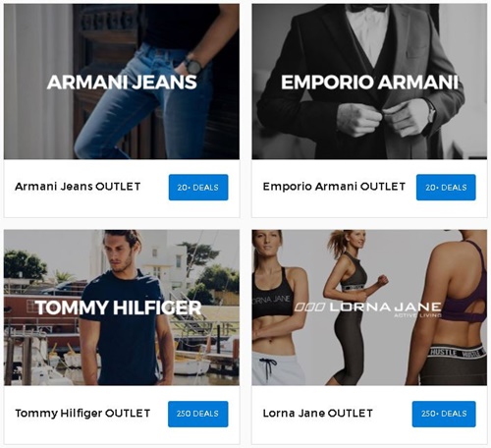The width and height of the screenshot is (491, 448).
Task: Click the Lorna Jane Active Living logo
Action: (368, 308)
